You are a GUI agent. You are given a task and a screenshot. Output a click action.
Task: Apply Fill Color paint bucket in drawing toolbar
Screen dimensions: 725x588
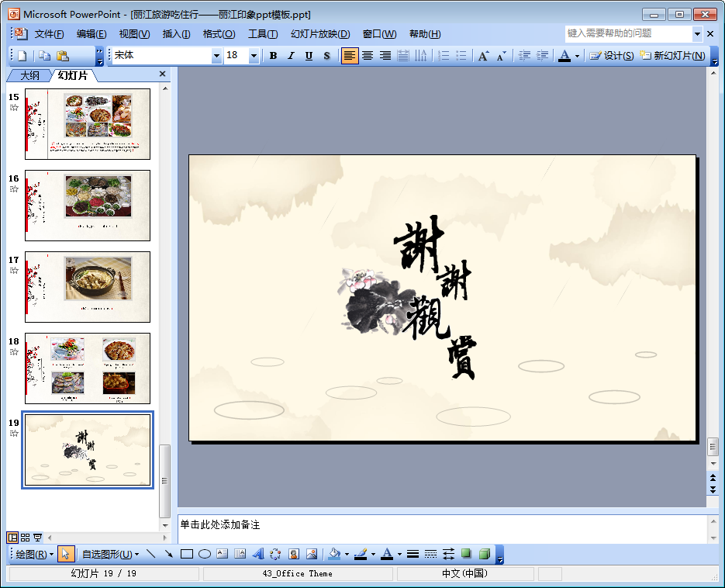pyautogui.click(x=335, y=554)
